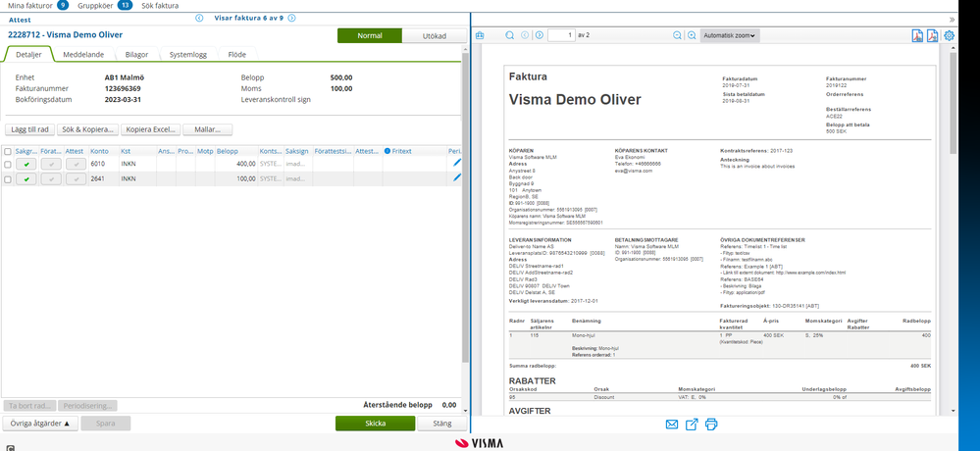This screenshot has width=980, height=451.
Task: Open 'Sök faktura' in top navigation
Action: (x=160, y=5)
